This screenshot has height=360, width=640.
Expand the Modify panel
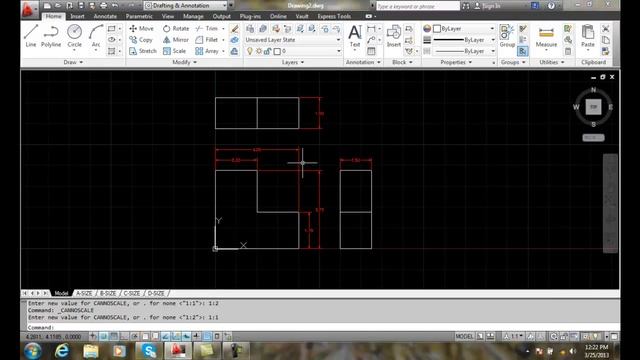tap(184, 62)
